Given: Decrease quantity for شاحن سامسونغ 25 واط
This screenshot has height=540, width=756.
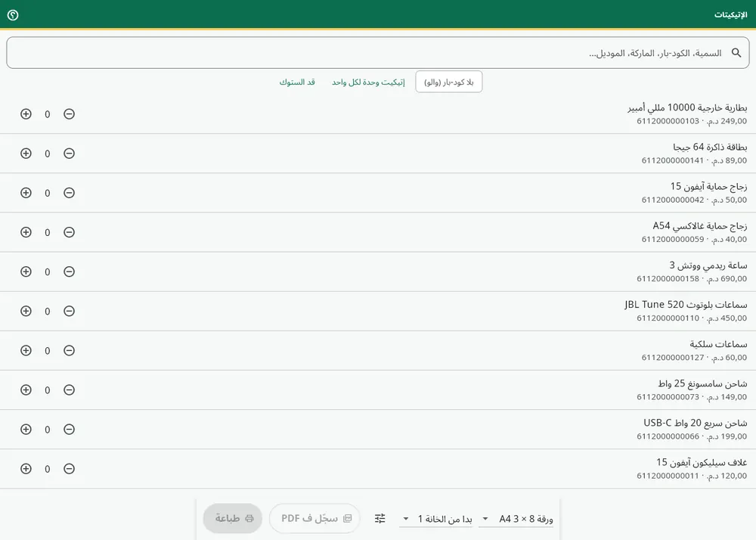Looking at the screenshot, I should coord(69,390).
